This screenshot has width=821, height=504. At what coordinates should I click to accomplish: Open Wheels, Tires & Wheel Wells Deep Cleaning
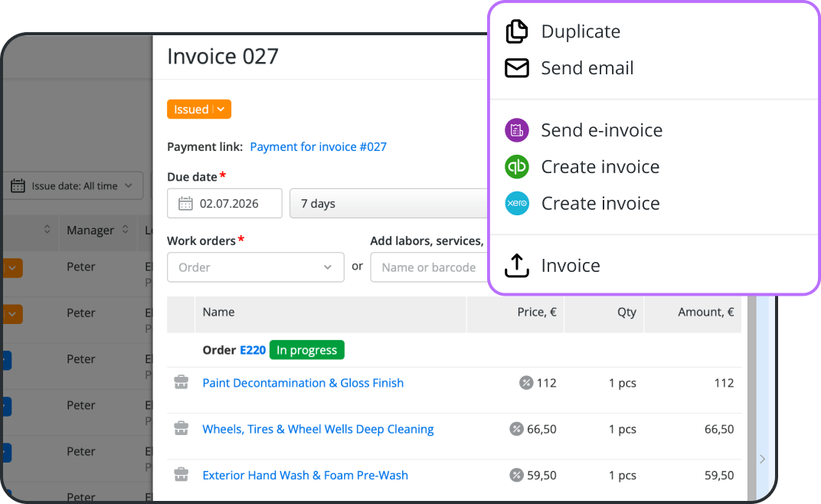coord(319,429)
